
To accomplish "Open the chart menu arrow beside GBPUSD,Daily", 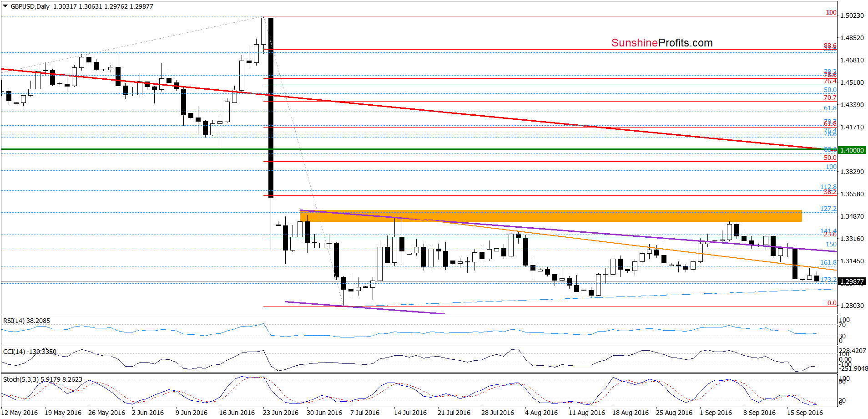I will 5,6.
